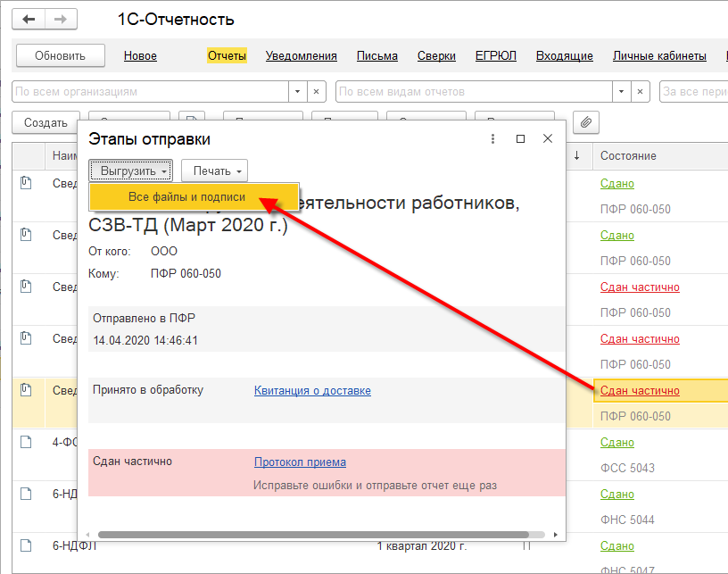The image size is (728, 574).
Task: Click the document icon in the first Свед row
Action: (26, 183)
